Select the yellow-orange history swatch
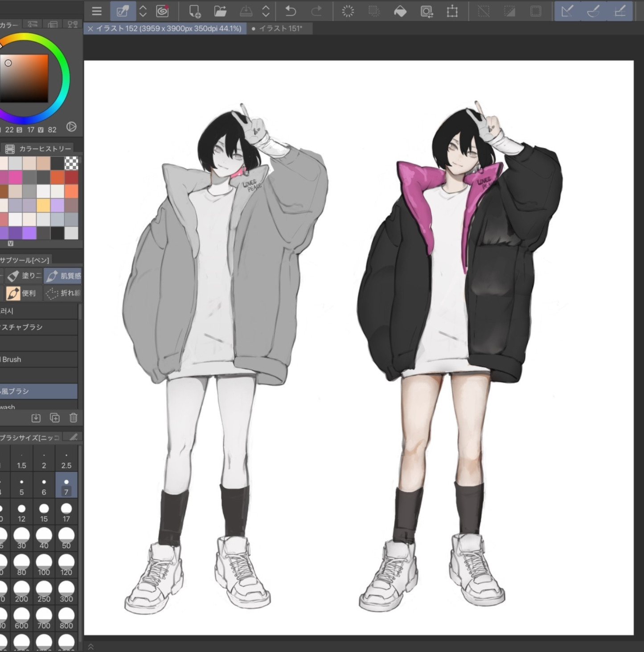The image size is (644, 652). (43, 205)
